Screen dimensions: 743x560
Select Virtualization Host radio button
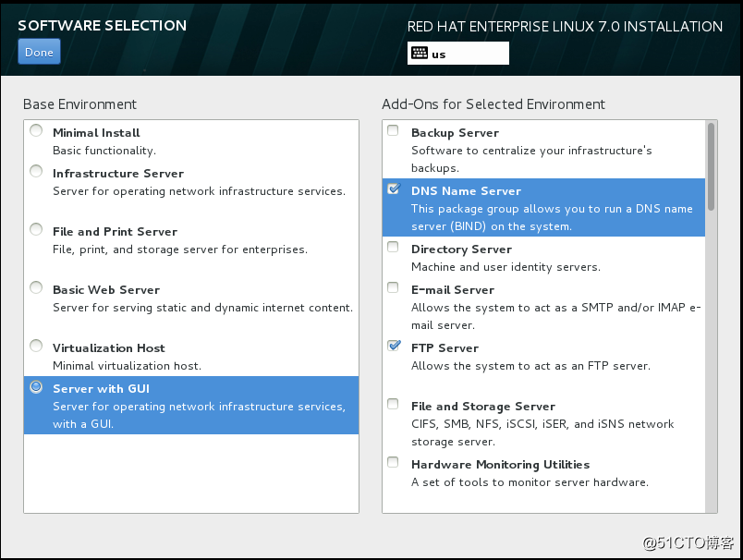pos(36,346)
